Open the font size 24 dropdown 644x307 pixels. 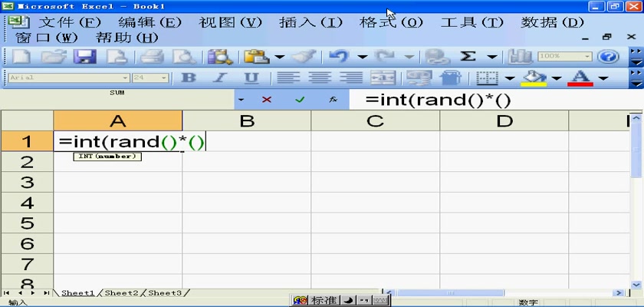coord(164,78)
